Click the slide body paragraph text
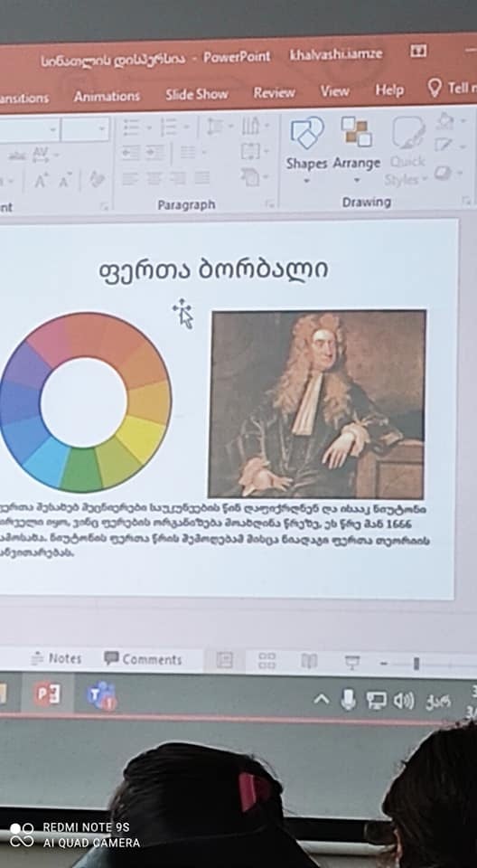Screen dimensions: 477x868 [215, 532]
